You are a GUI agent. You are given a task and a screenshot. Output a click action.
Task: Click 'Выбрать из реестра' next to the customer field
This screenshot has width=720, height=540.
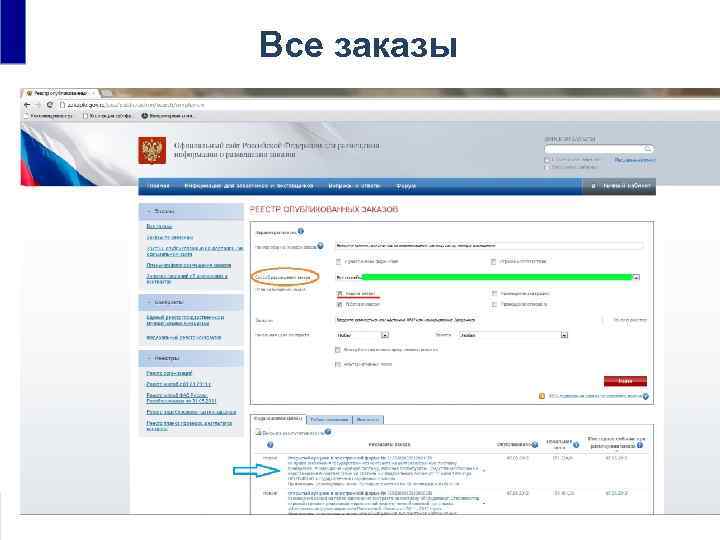(x=630, y=320)
